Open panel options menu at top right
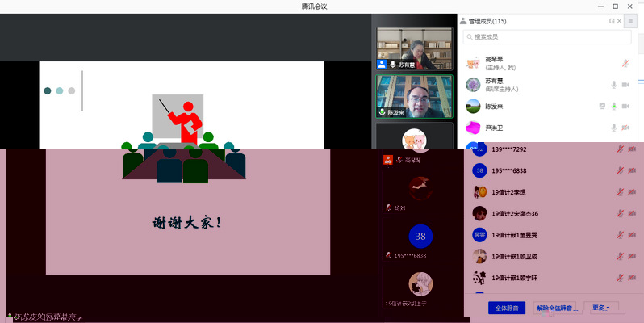 coord(630,22)
